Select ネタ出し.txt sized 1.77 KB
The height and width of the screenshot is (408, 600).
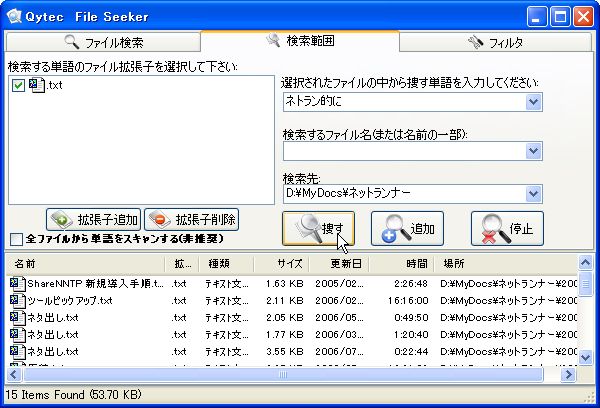click(x=292, y=335)
